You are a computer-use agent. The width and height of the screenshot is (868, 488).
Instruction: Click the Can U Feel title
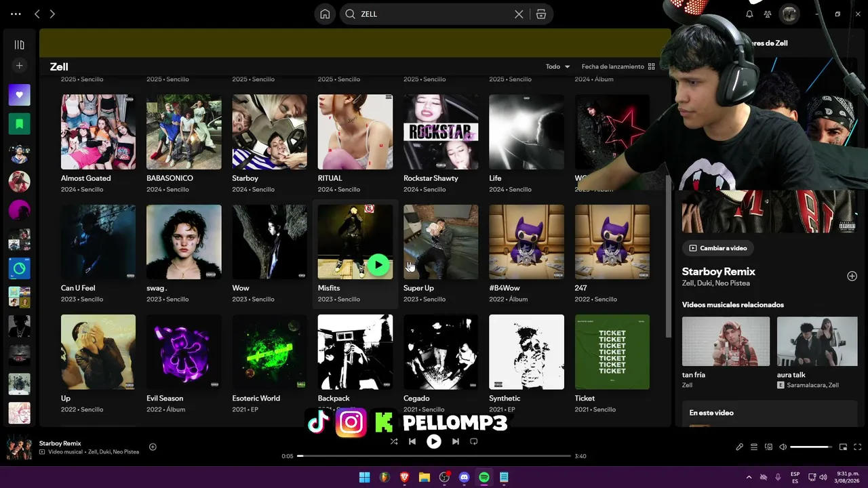pos(78,288)
